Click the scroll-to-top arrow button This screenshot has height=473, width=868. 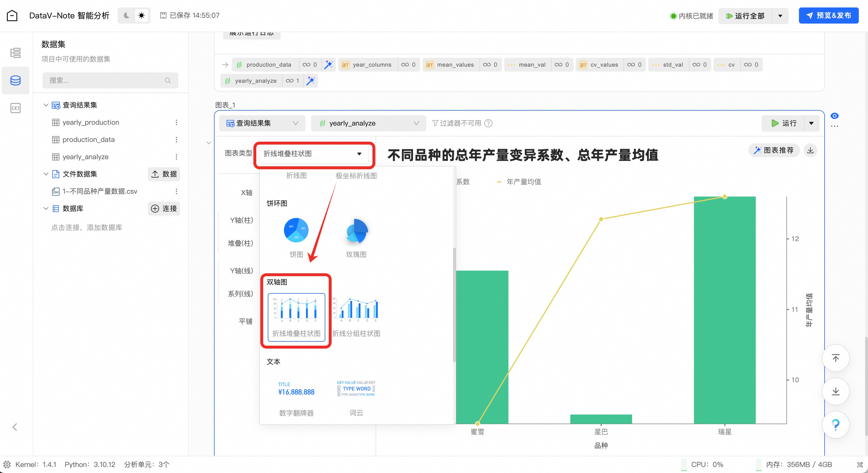click(x=835, y=358)
